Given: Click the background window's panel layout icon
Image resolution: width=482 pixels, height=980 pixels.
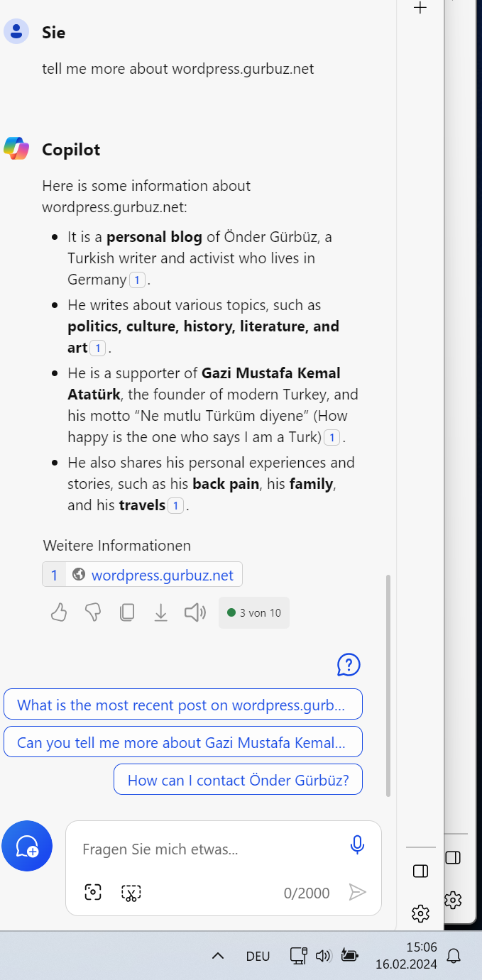Looking at the screenshot, I should point(453,857).
